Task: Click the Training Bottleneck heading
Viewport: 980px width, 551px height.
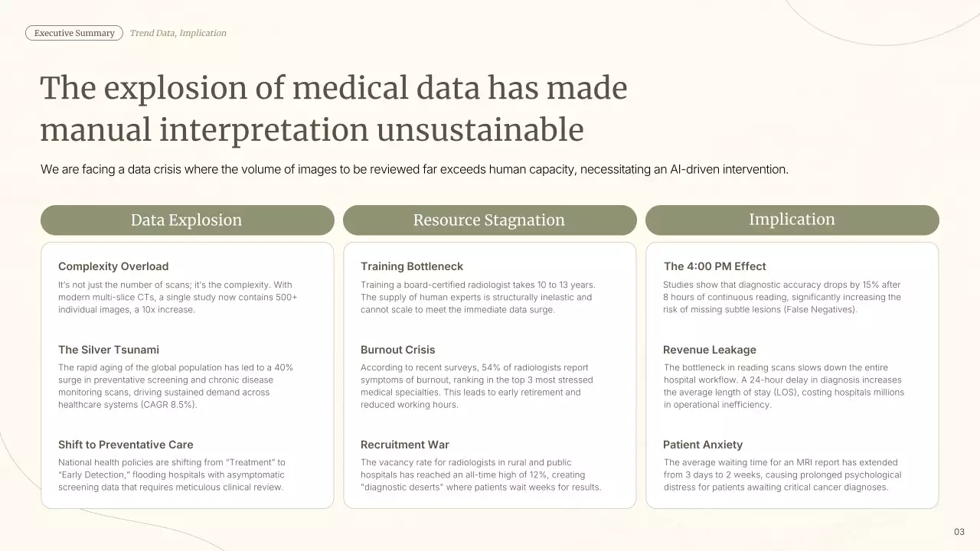Action: 412,266
